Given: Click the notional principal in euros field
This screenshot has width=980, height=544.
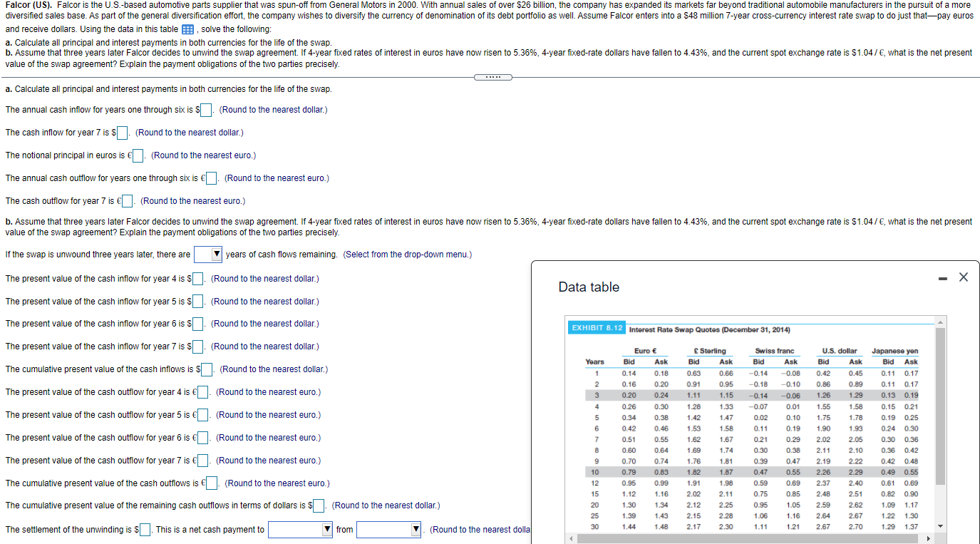Looking at the screenshot, I should pyautogui.click(x=138, y=155).
